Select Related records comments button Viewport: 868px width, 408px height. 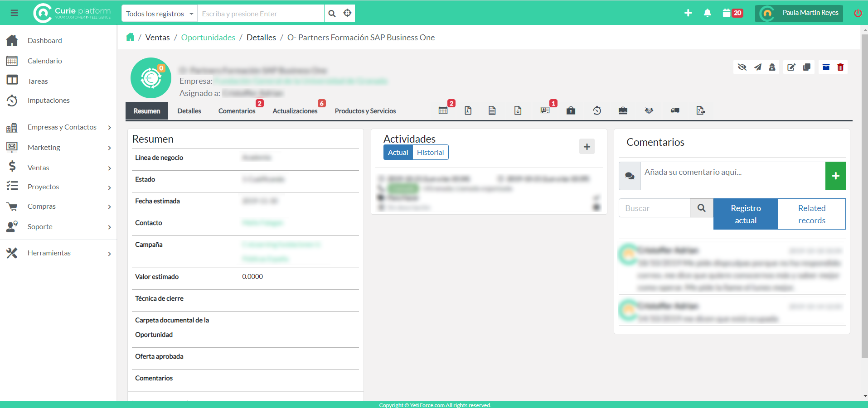pyautogui.click(x=811, y=214)
